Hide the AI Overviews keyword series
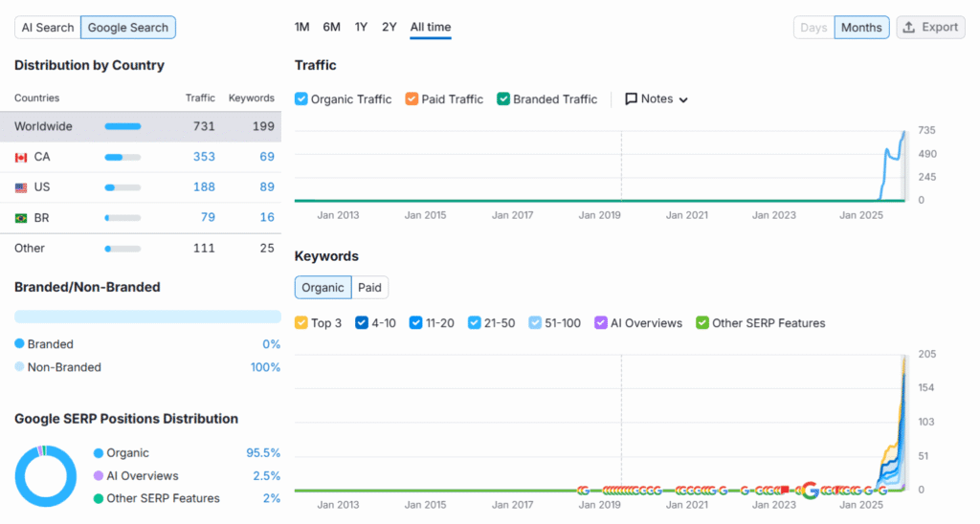 [601, 323]
